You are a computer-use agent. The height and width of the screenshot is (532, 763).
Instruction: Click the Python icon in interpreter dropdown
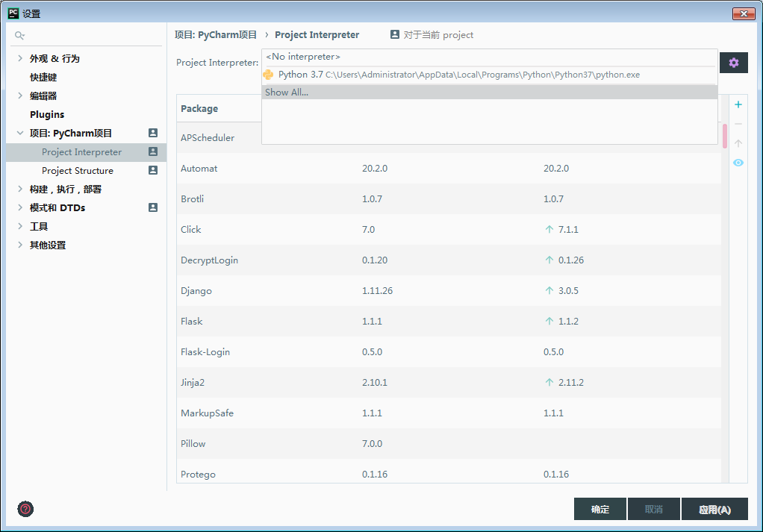[268, 75]
